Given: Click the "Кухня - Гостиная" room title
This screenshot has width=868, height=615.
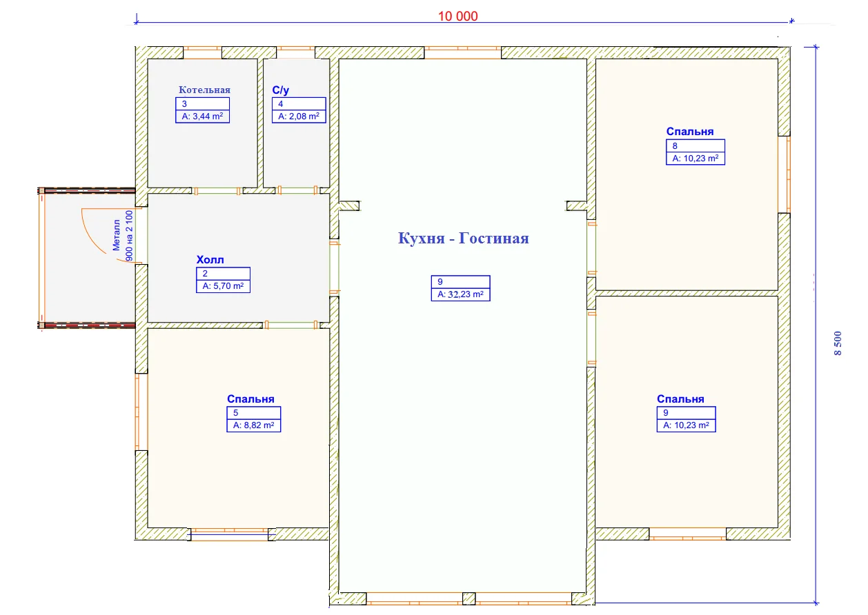Looking at the screenshot, I should [463, 239].
